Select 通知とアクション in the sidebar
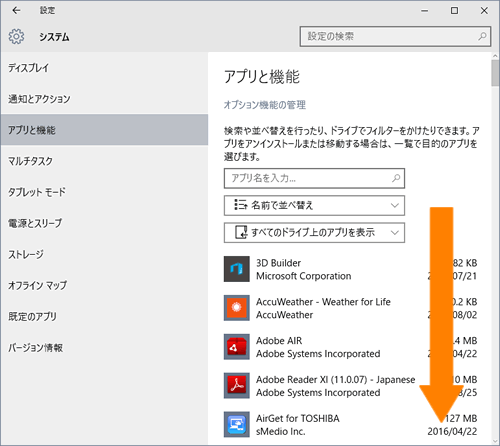The height and width of the screenshot is (446, 500). pyautogui.click(x=104, y=99)
